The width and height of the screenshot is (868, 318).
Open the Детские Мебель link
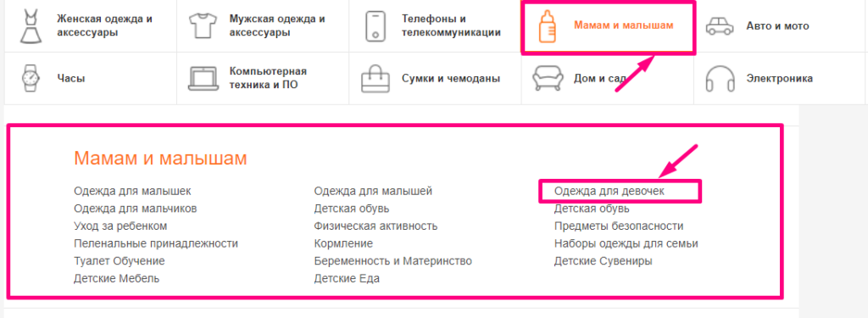116,278
